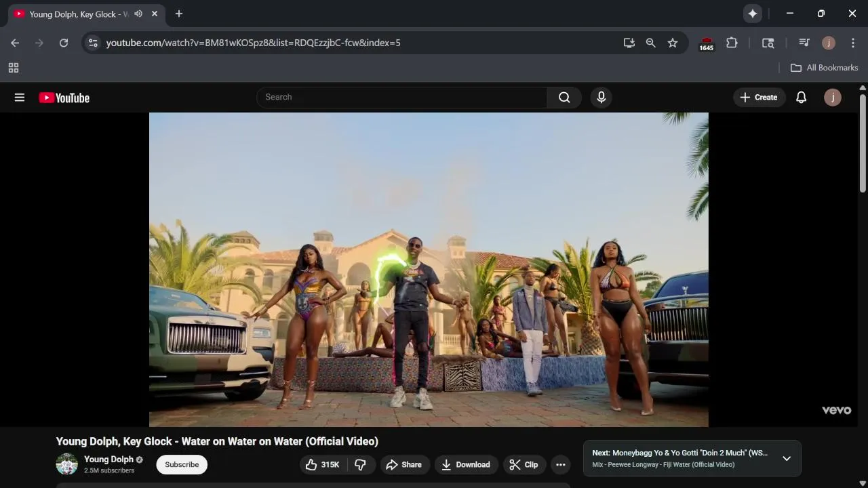Create a clip of the video

(x=524, y=464)
